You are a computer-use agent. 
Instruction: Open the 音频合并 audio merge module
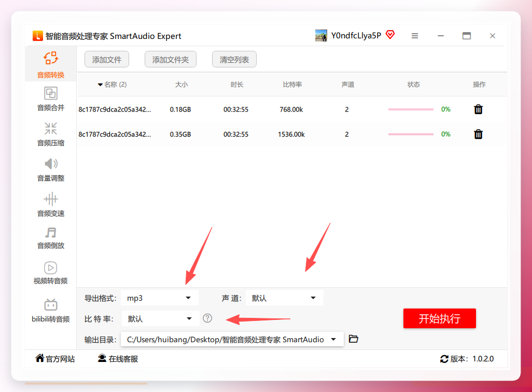(50, 99)
